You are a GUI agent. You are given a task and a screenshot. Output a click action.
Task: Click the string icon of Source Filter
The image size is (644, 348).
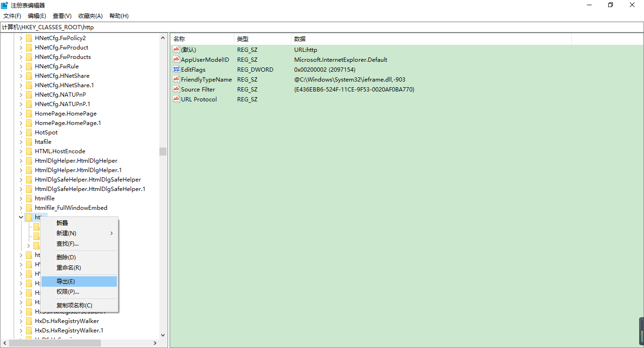[177, 89]
